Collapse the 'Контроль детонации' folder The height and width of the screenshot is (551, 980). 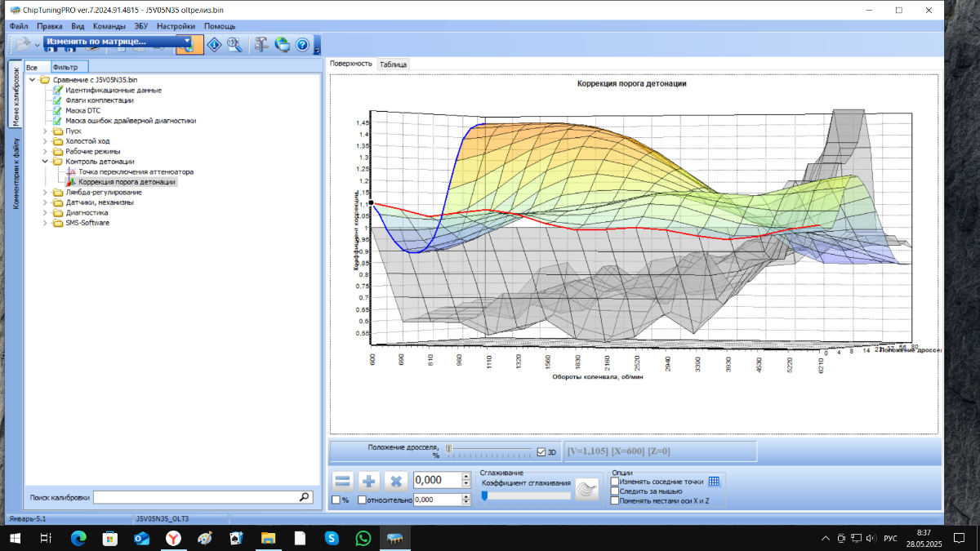(46, 162)
